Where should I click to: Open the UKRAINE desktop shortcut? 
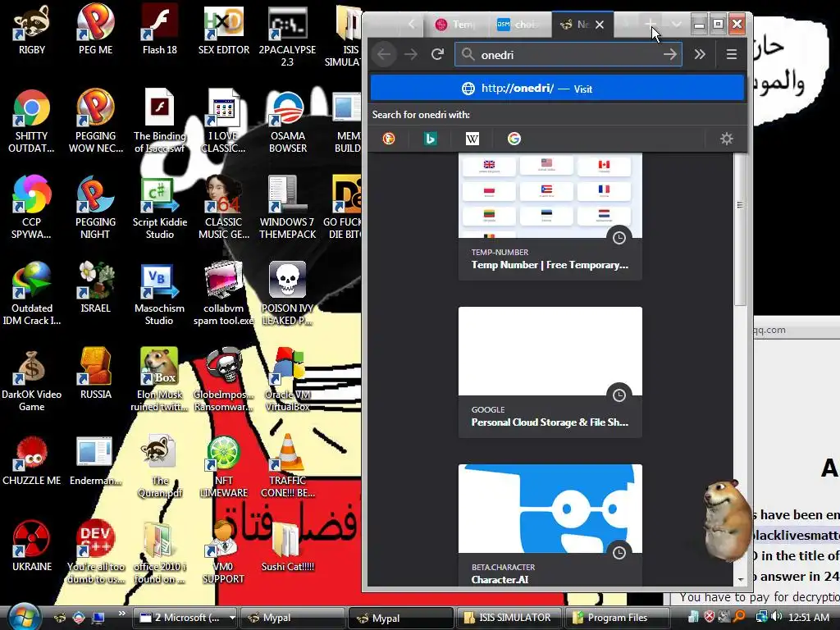pyautogui.click(x=32, y=546)
